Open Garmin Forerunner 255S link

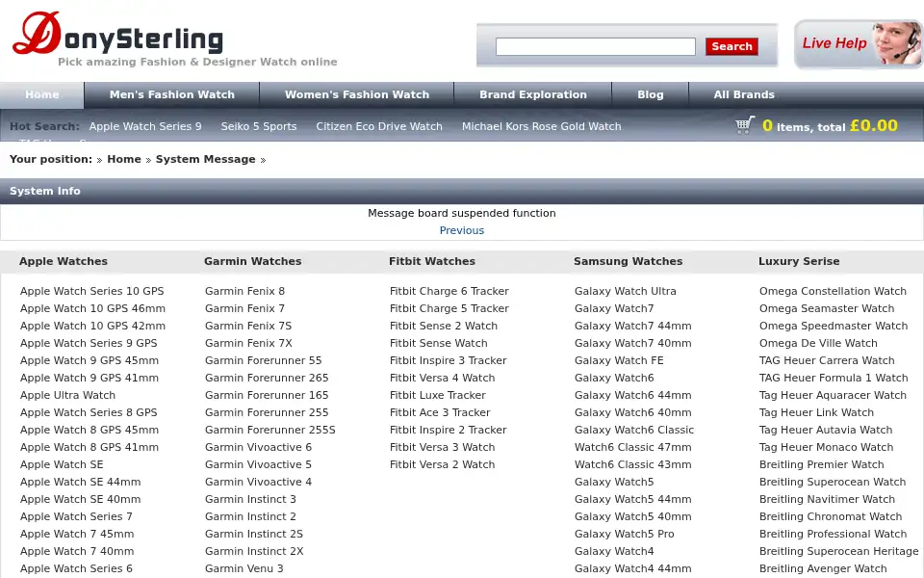[269, 430]
